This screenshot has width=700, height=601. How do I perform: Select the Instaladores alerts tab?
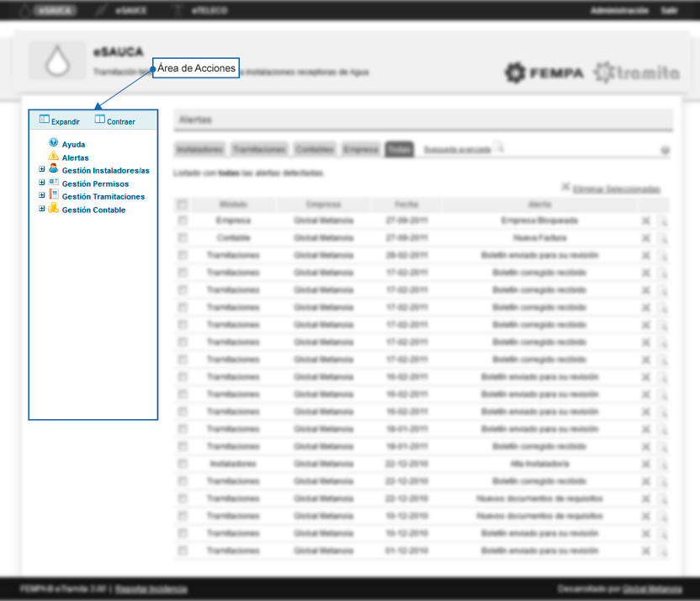point(200,149)
